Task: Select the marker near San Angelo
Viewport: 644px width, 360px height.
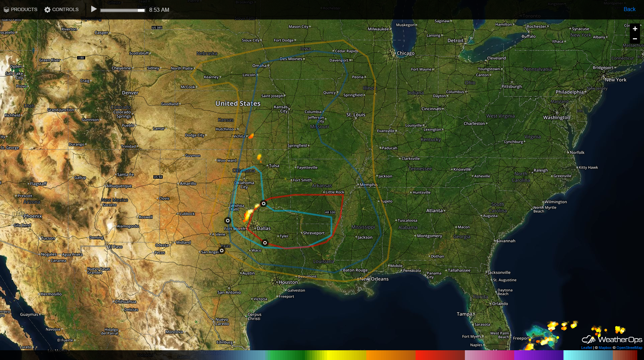Action: tap(222, 251)
